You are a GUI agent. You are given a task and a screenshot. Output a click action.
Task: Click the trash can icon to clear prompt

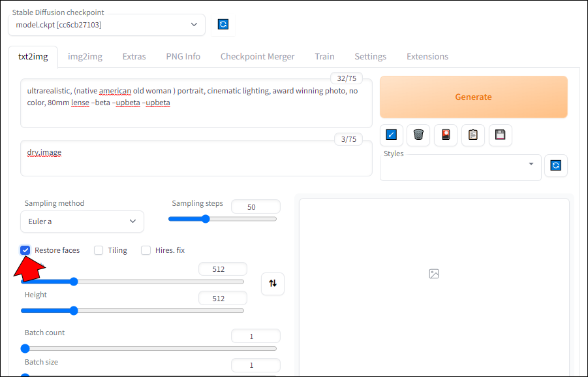418,135
